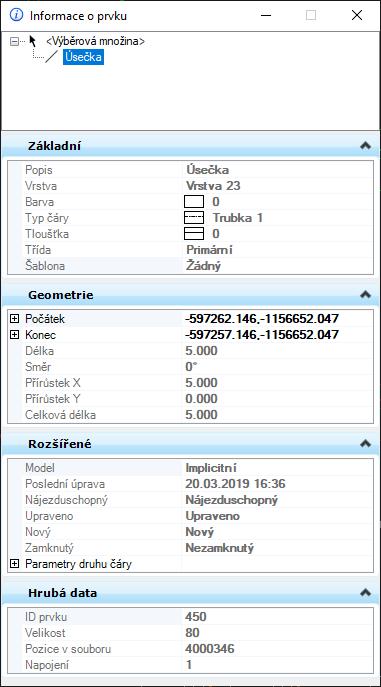
Task: Click the Primární class value
Action: (209, 250)
